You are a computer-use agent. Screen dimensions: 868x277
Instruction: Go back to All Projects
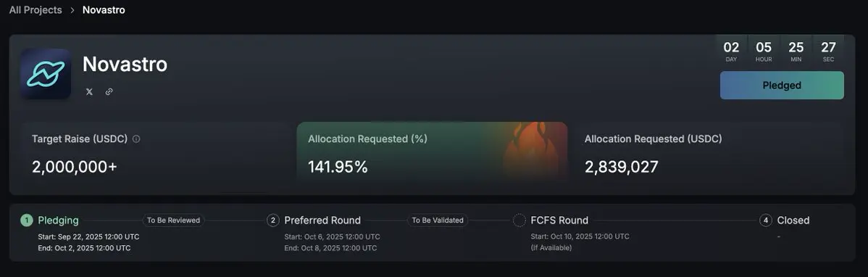[x=36, y=10]
